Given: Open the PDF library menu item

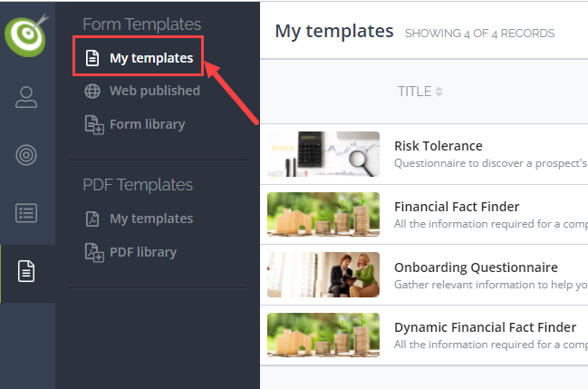Looking at the screenshot, I should [143, 252].
